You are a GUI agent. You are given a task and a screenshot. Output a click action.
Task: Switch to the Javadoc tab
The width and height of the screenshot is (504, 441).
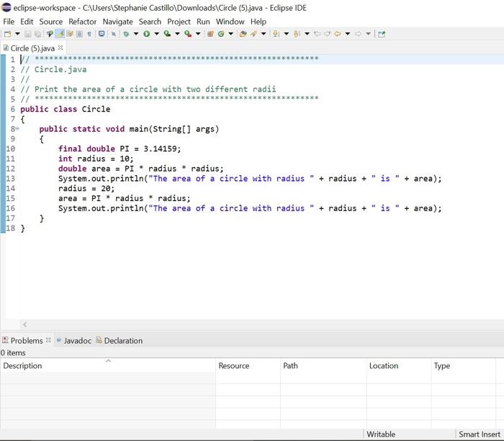pyautogui.click(x=76, y=340)
